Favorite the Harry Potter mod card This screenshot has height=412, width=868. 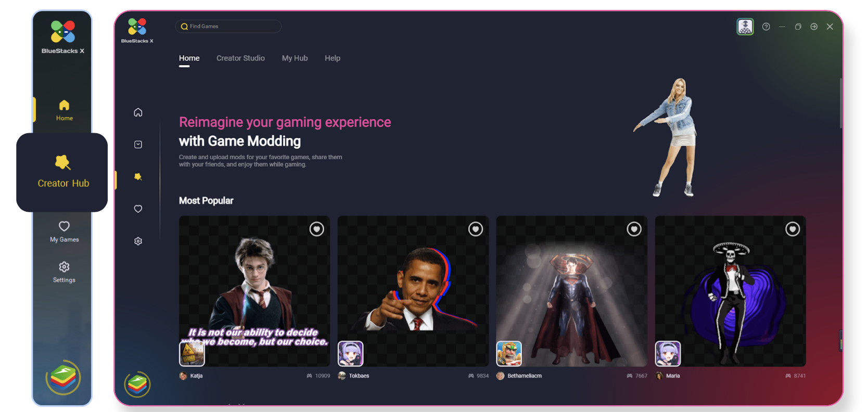click(x=316, y=229)
